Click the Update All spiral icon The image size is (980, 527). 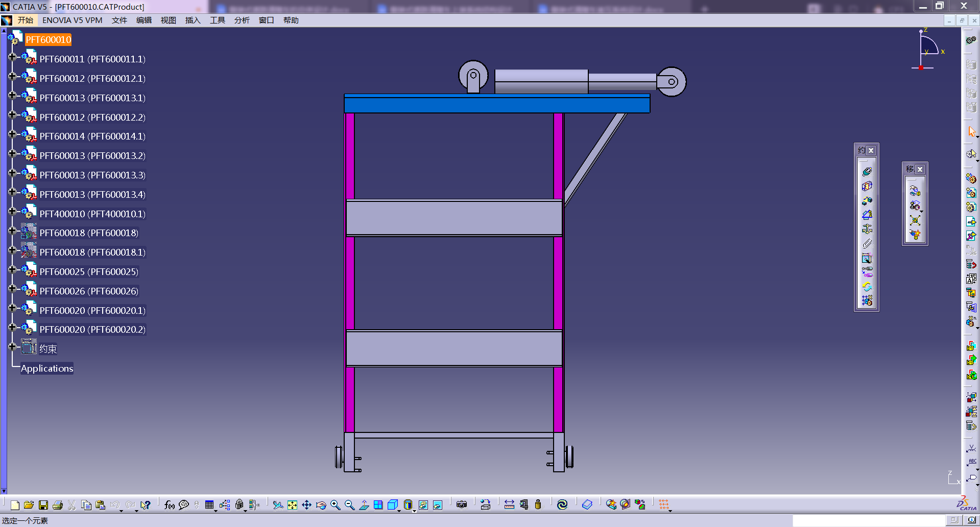[562, 505]
